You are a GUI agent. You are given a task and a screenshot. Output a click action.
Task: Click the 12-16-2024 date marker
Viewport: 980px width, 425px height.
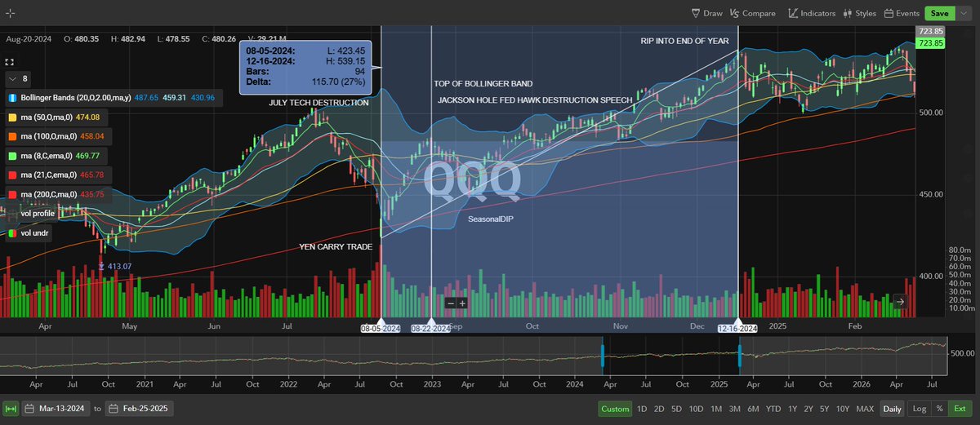(x=738, y=328)
